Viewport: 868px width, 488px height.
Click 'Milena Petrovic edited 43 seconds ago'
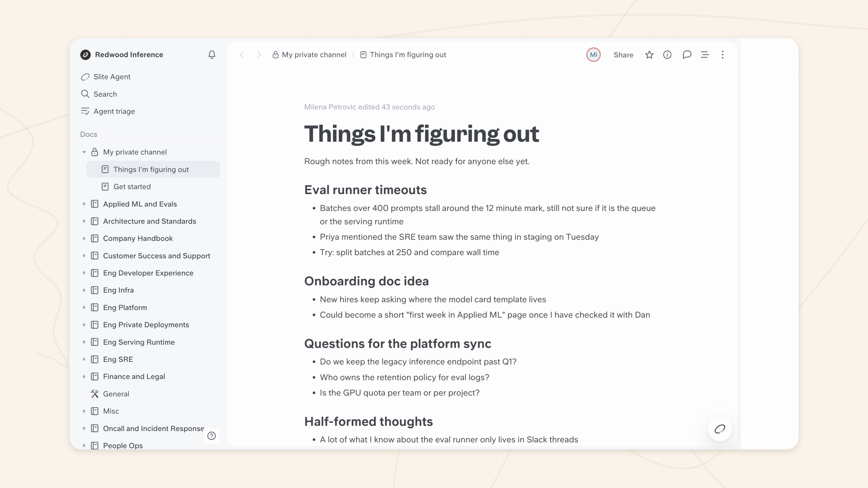(x=369, y=107)
